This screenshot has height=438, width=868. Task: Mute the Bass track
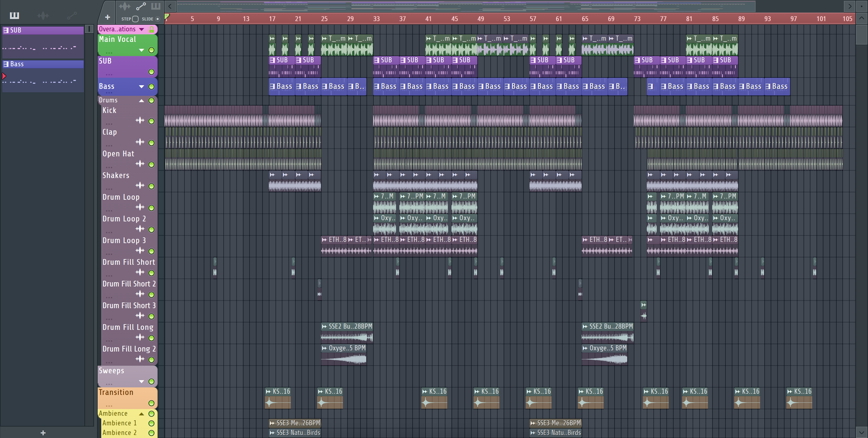pyautogui.click(x=152, y=86)
